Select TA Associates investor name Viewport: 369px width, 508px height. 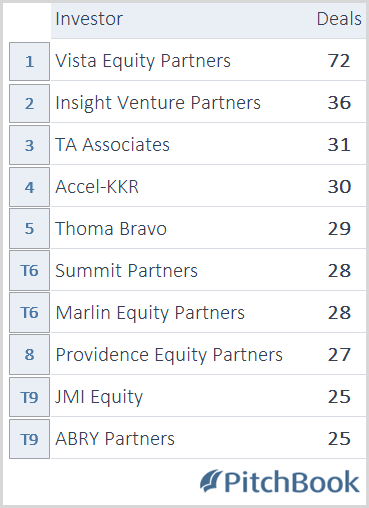click(x=112, y=145)
